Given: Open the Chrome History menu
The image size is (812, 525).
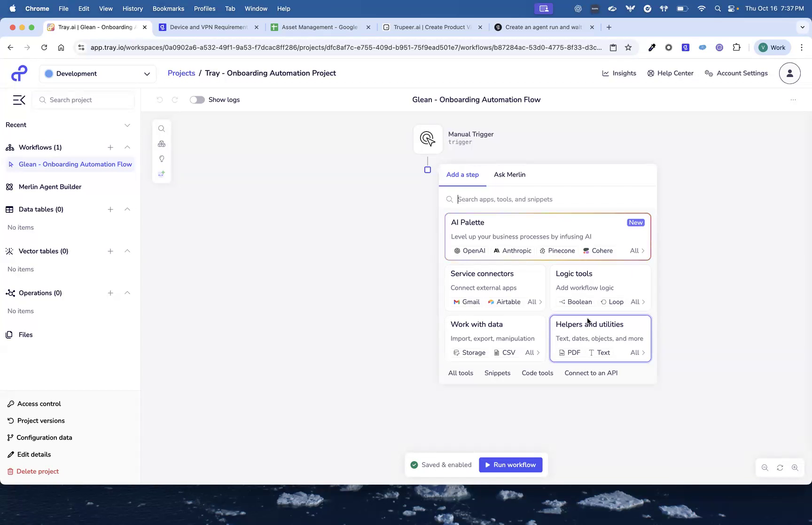Looking at the screenshot, I should click(x=133, y=8).
